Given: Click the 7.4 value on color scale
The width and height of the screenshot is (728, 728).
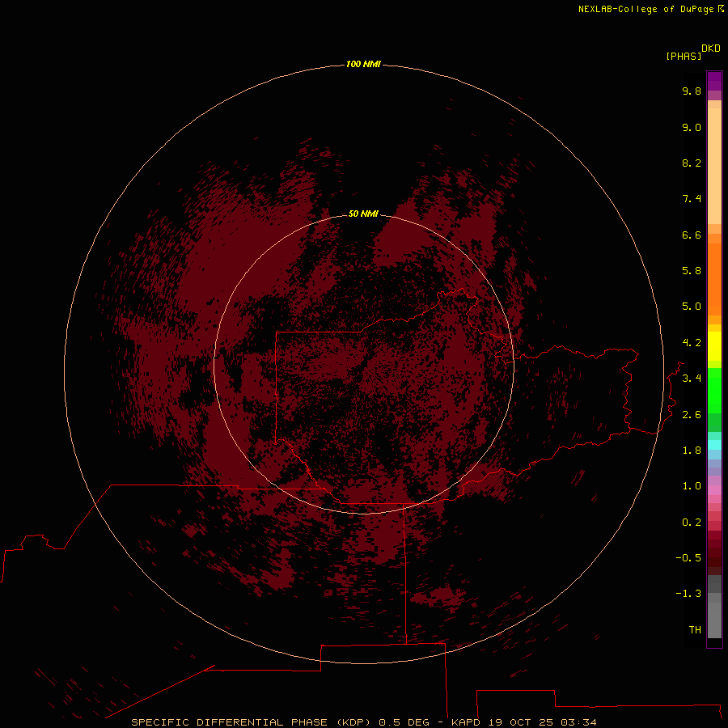Looking at the screenshot, I should point(692,199).
